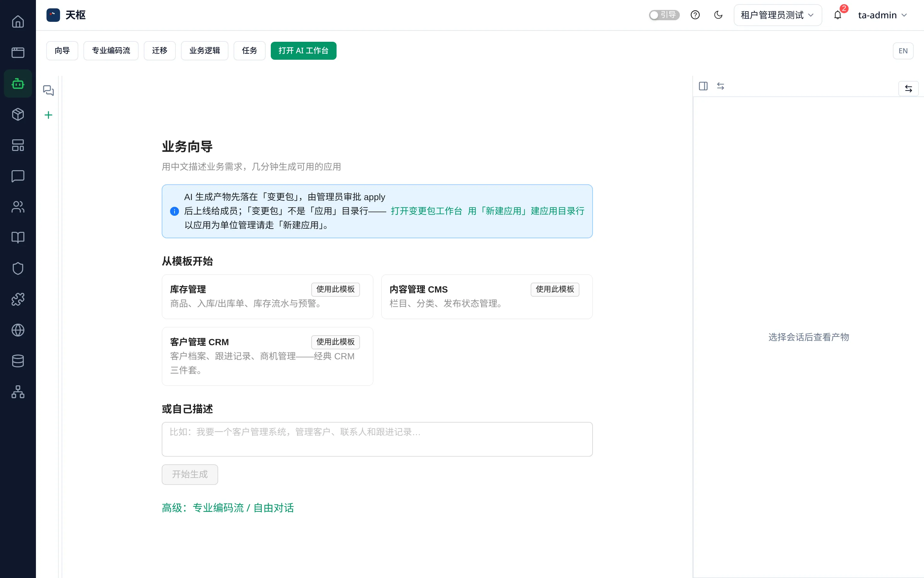Viewport: 924px width, 578px height.
Task: Switch to dark mode moon icon
Action: click(718, 15)
